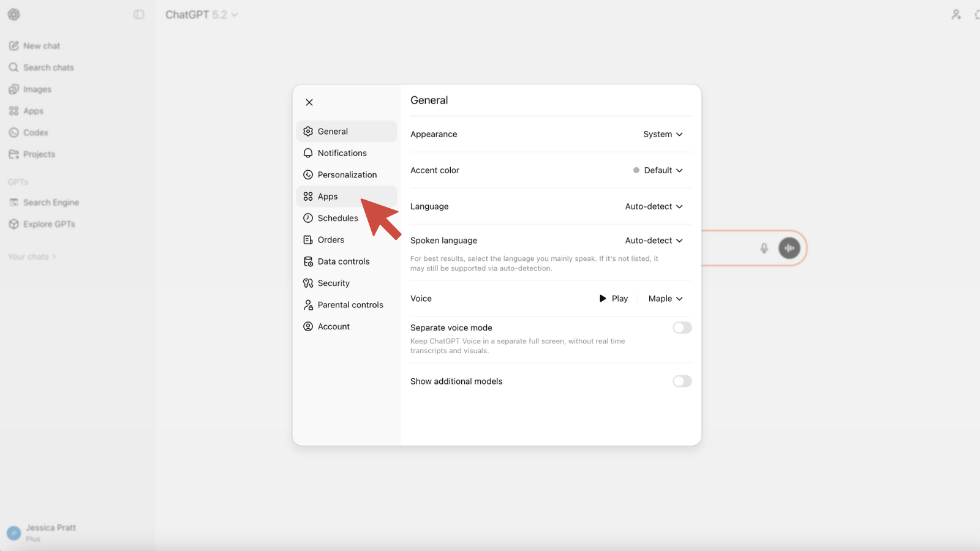This screenshot has height=551, width=980.
Task: Start voice mode with the waveform icon
Action: coord(789,248)
